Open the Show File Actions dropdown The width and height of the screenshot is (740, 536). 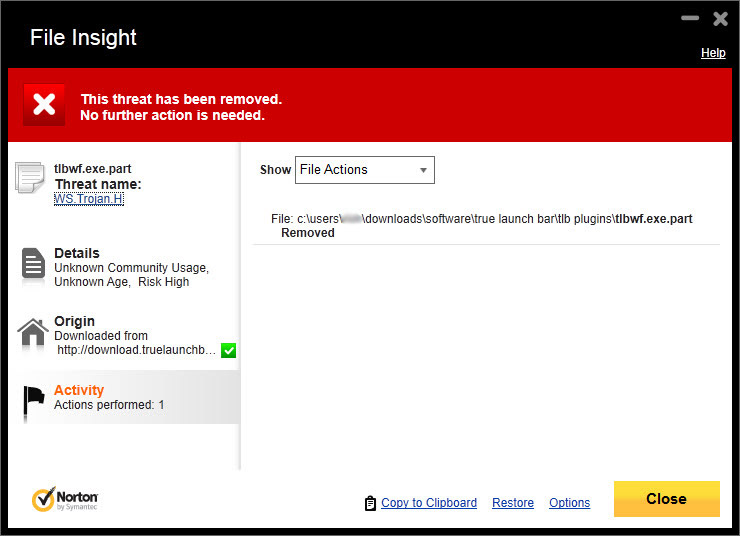click(364, 170)
